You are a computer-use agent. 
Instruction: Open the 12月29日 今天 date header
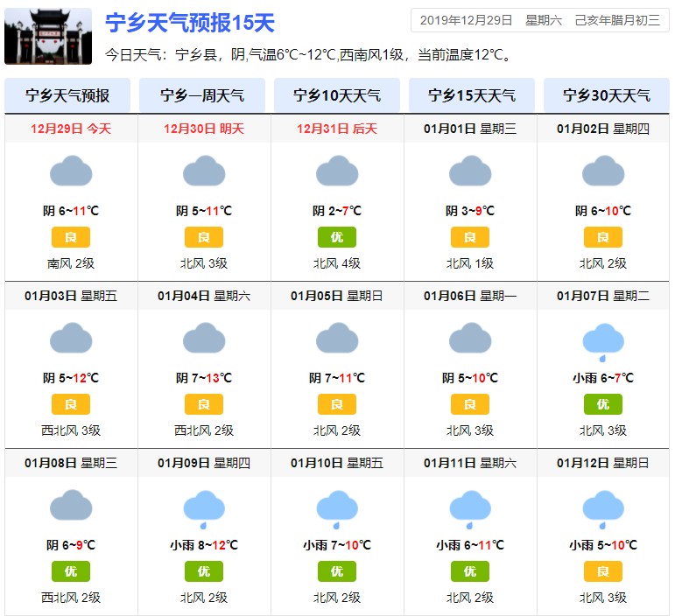point(71,129)
